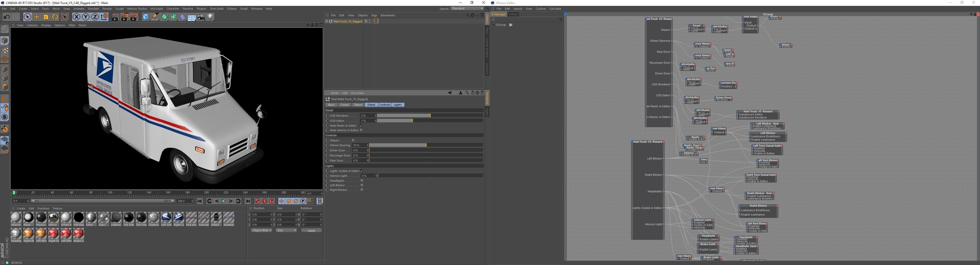Jump to the end of the animation
The height and width of the screenshot is (265, 980).
point(248,201)
